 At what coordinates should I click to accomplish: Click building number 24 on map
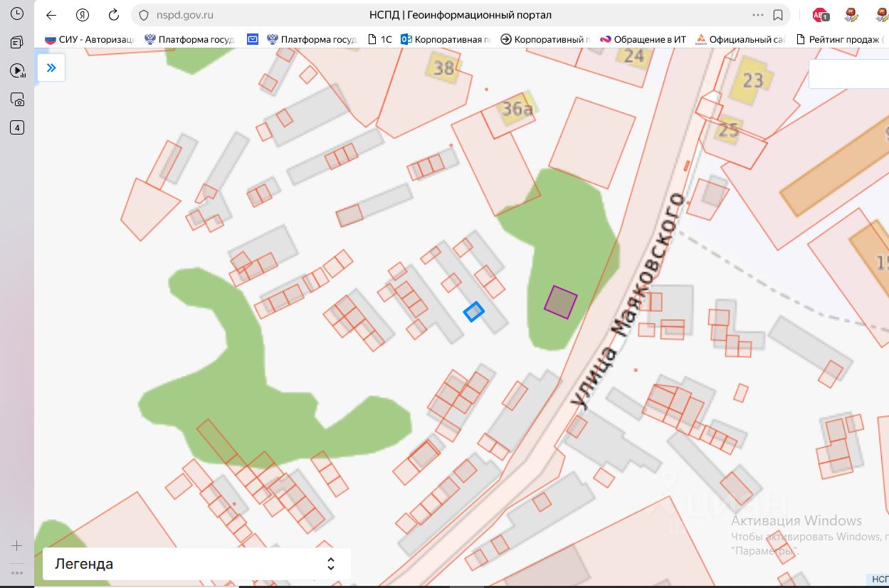[633, 56]
